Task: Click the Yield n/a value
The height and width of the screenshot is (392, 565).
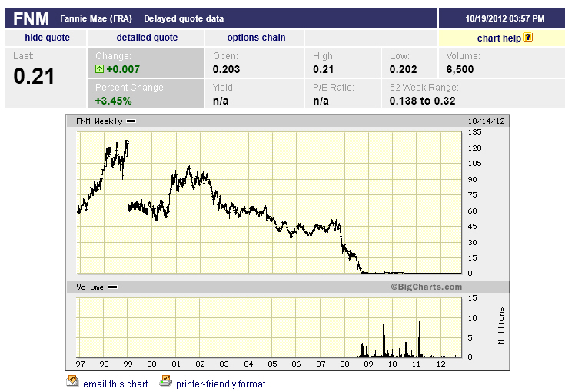Action: (x=221, y=101)
